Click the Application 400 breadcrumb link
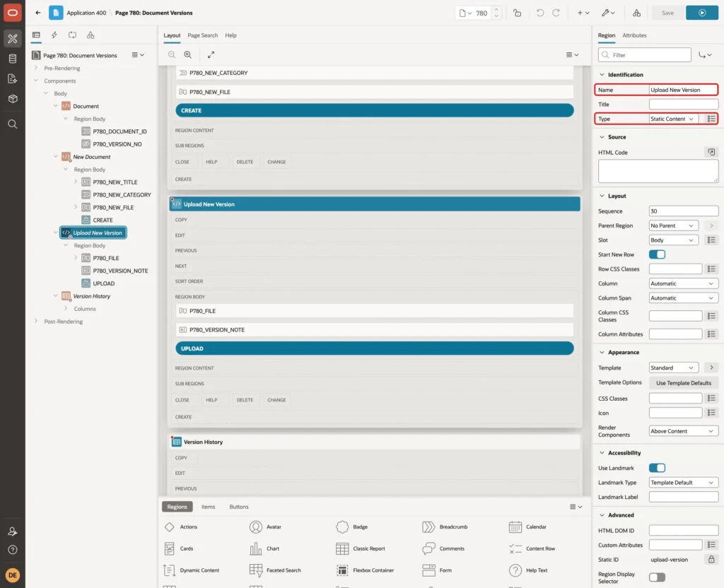This screenshot has width=724, height=588. click(x=86, y=13)
